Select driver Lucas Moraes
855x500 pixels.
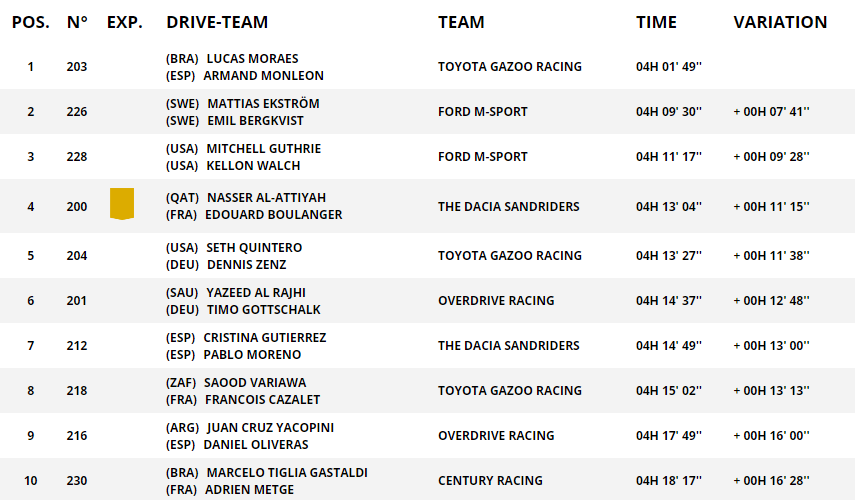point(252,59)
